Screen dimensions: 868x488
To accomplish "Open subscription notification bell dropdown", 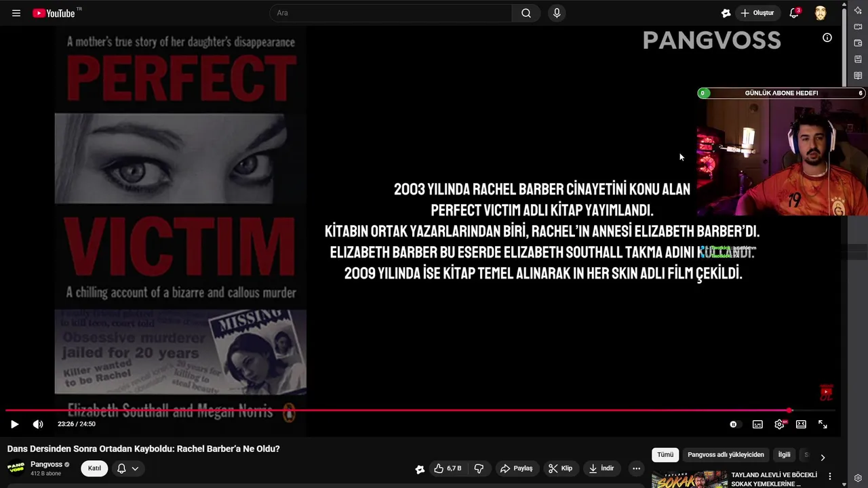I will pos(128,468).
